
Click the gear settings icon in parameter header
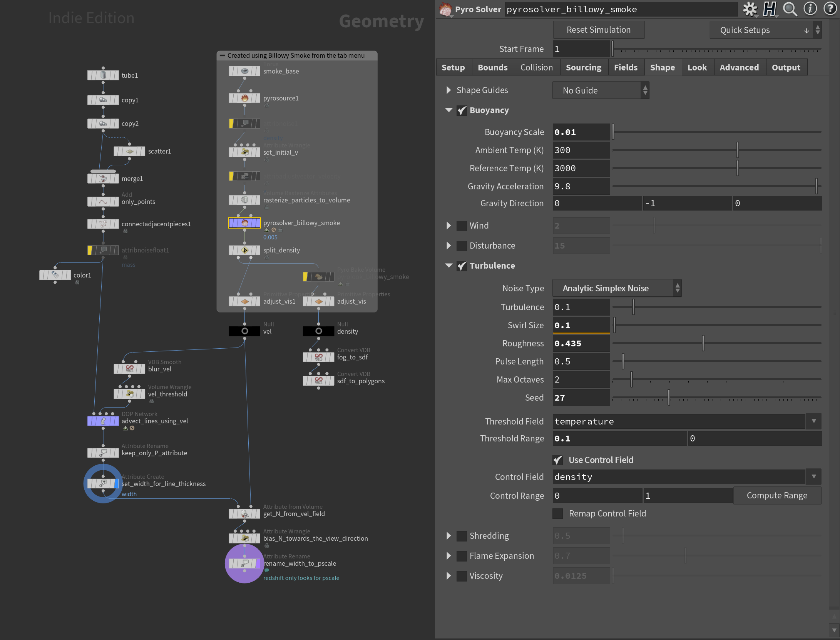[750, 9]
